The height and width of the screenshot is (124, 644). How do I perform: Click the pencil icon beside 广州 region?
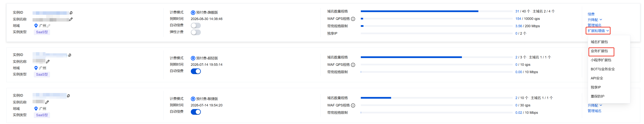49,26
